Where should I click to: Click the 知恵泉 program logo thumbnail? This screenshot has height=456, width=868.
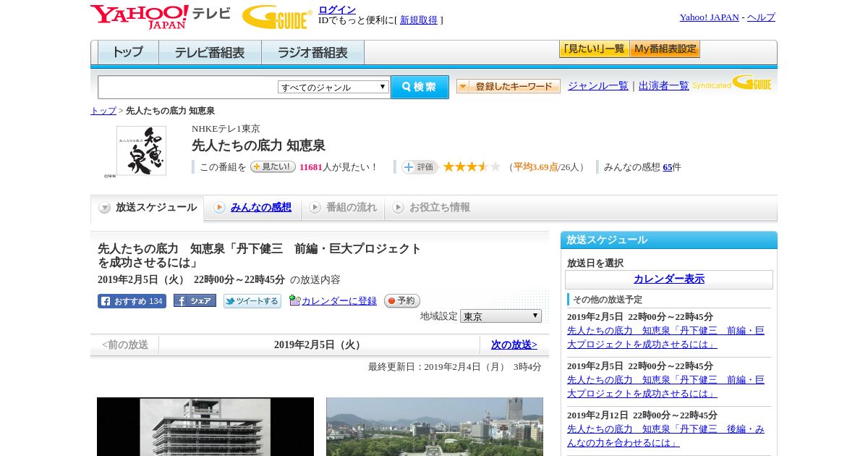point(141,151)
